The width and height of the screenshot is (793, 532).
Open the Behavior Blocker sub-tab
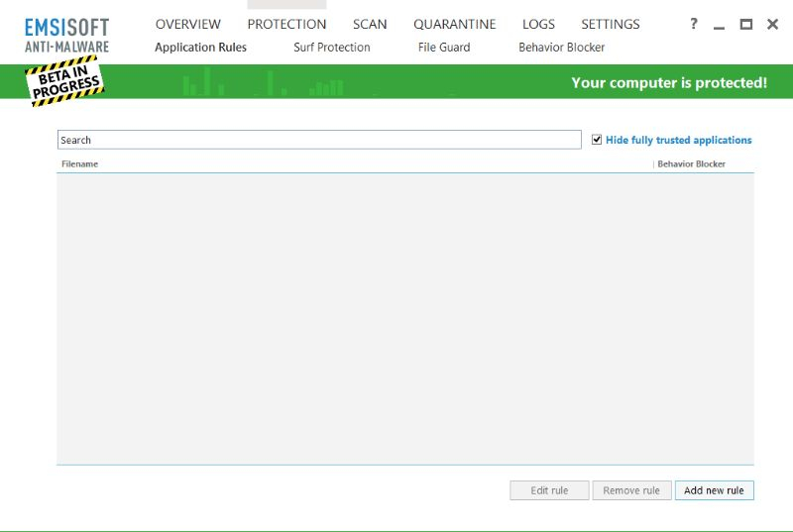point(561,48)
